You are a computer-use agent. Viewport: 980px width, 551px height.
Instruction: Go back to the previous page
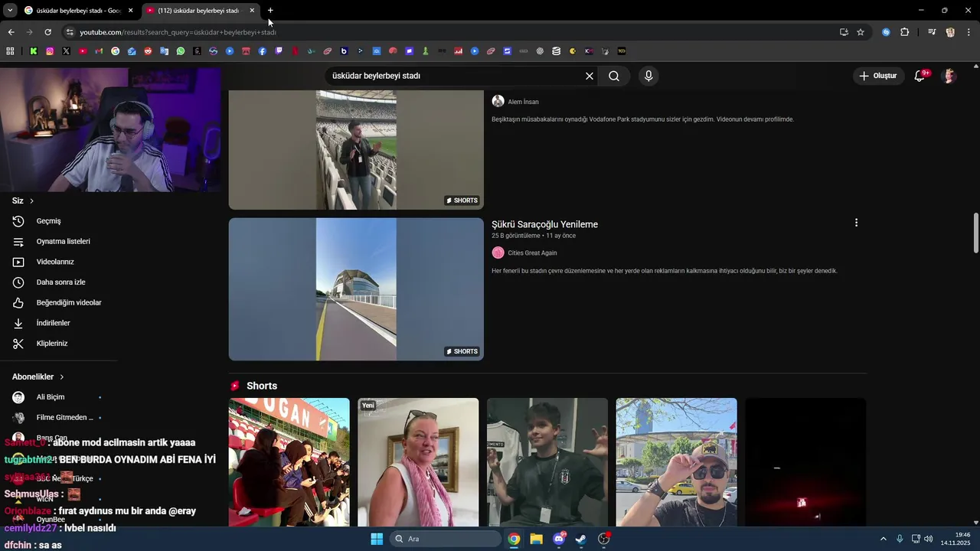(x=11, y=32)
